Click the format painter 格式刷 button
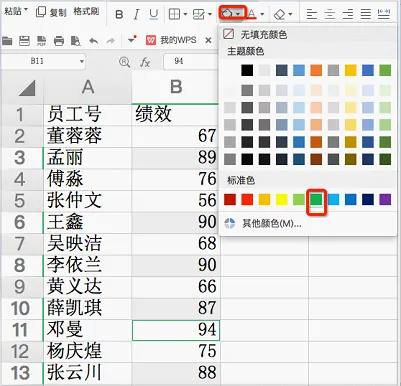Screen dimensions: 401x386 [x=86, y=12]
